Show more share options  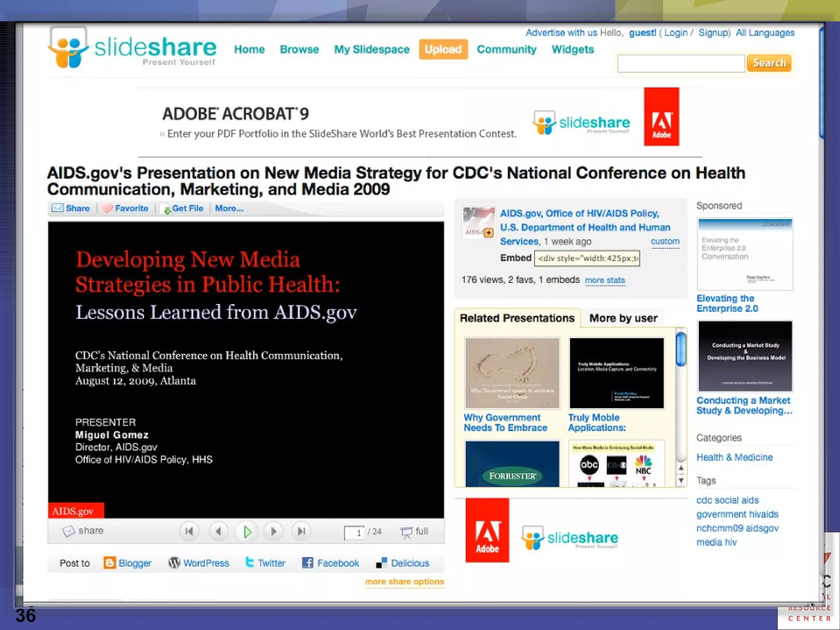(x=404, y=582)
